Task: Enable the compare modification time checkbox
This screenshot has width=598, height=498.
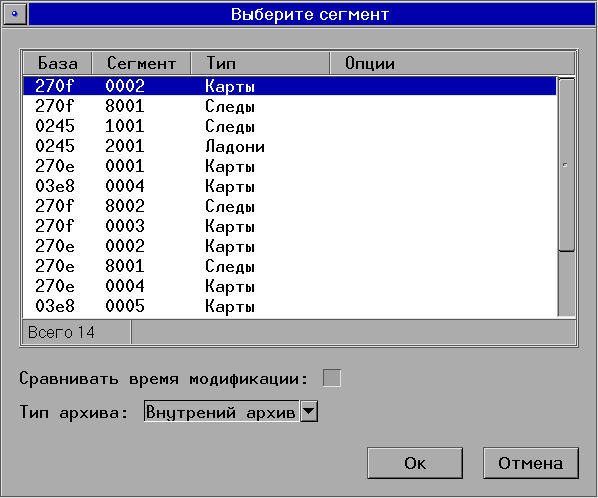Action: [x=331, y=378]
